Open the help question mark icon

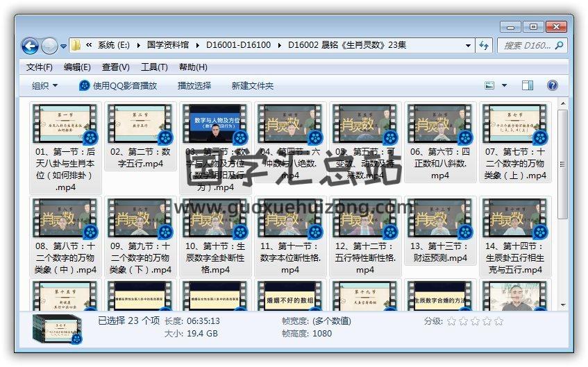coord(553,85)
